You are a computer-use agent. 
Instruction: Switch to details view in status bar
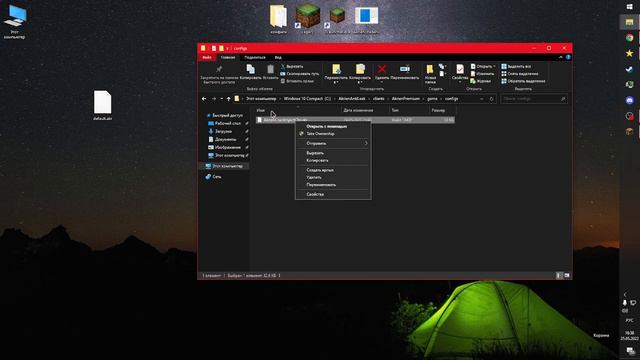[x=559, y=276]
